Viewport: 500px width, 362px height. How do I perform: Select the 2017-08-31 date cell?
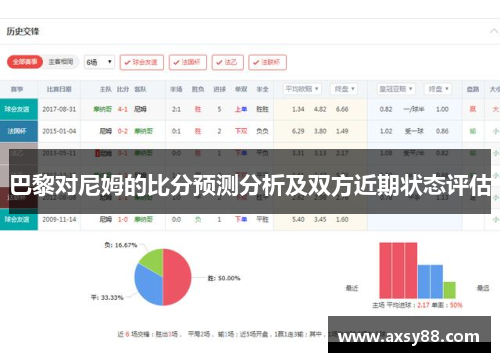point(59,109)
